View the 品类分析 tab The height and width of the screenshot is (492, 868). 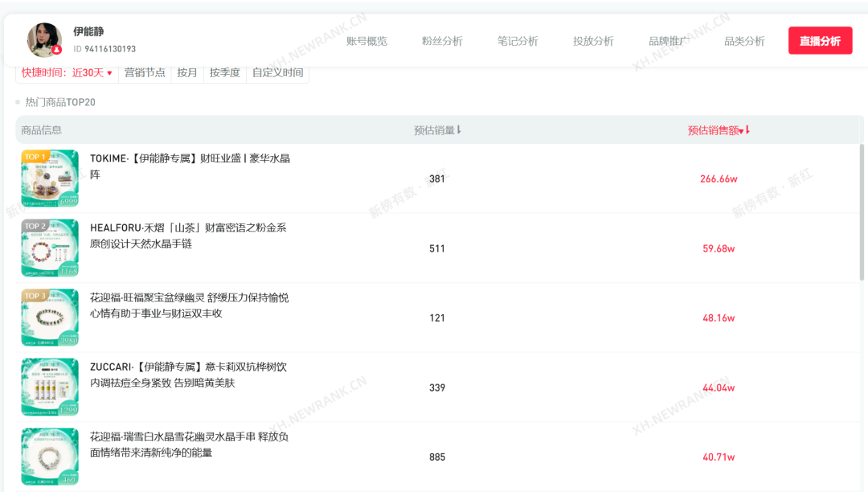(x=744, y=41)
